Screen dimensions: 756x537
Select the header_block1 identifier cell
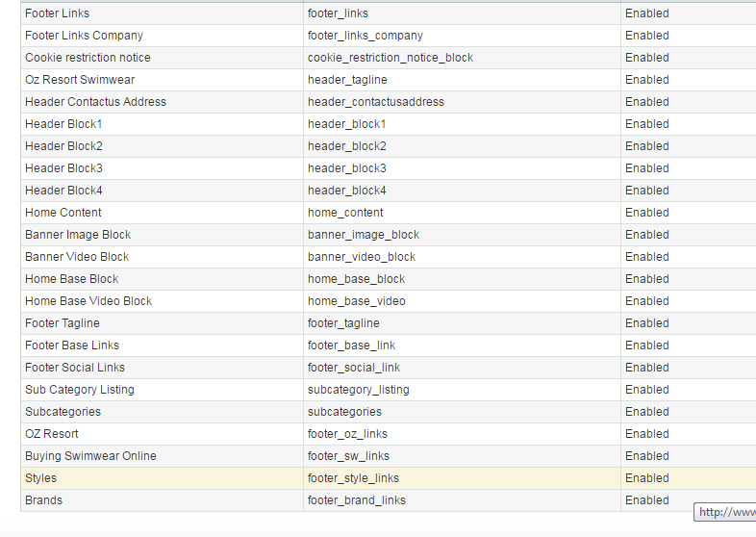point(346,124)
